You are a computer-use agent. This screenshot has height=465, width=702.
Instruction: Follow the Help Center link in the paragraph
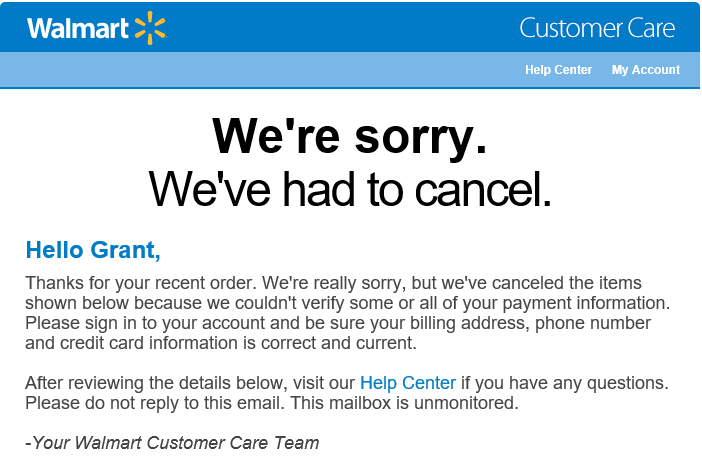point(408,383)
